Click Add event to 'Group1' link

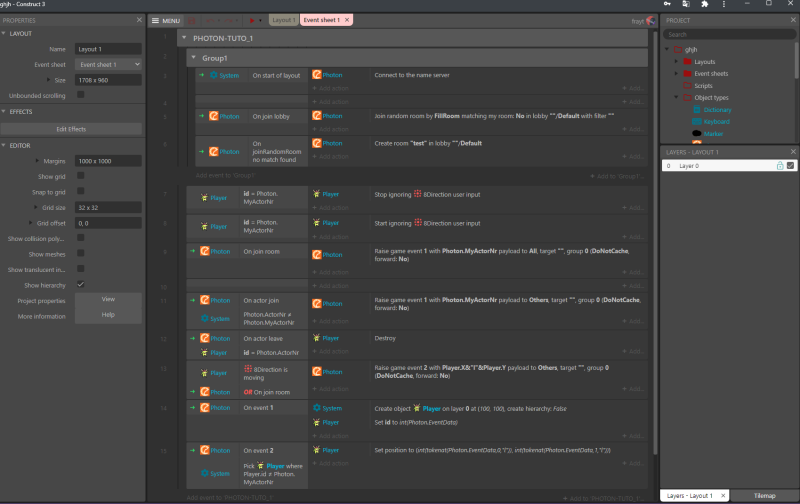tap(226, 175)
